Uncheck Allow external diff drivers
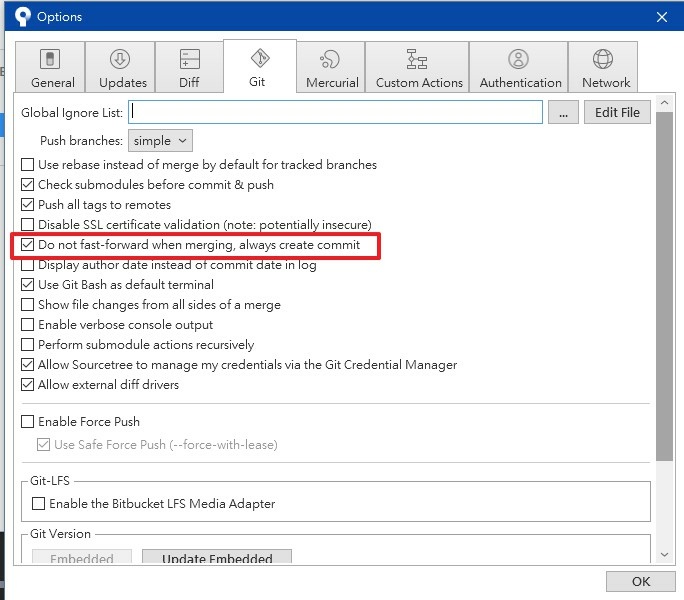 coord(27,385)
